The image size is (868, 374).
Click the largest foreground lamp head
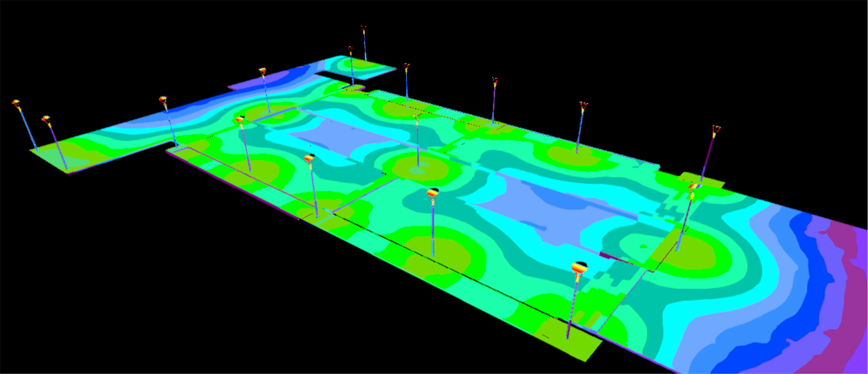point(579,268)
